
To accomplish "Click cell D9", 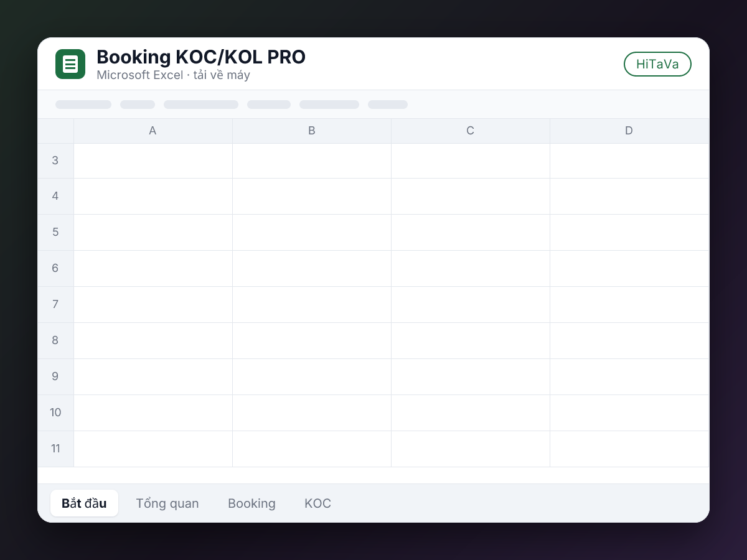I will 629,377.
